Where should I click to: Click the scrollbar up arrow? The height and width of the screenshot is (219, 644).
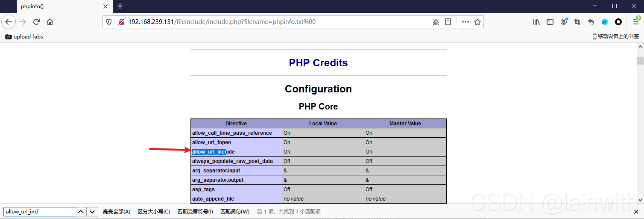(640, 47)
